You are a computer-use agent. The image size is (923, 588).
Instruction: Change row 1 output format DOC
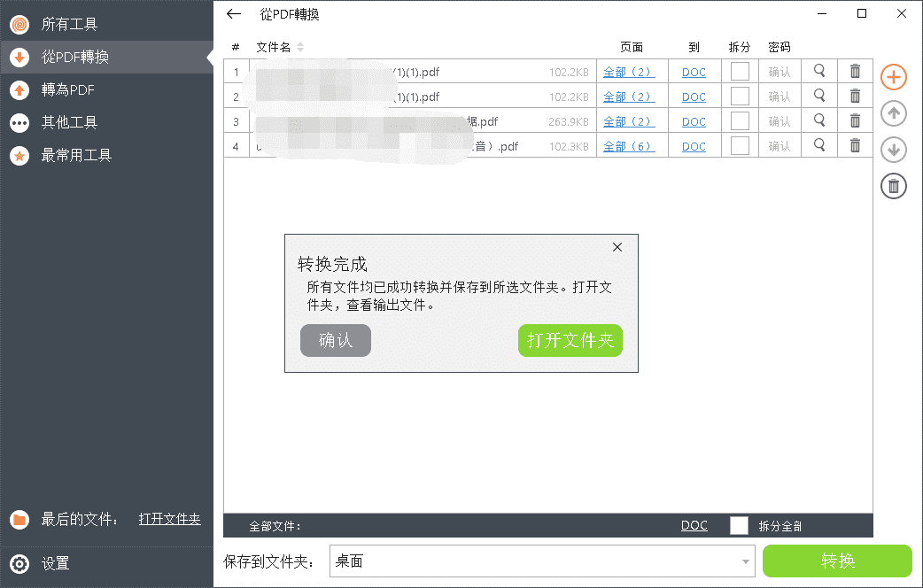(694, 73)
